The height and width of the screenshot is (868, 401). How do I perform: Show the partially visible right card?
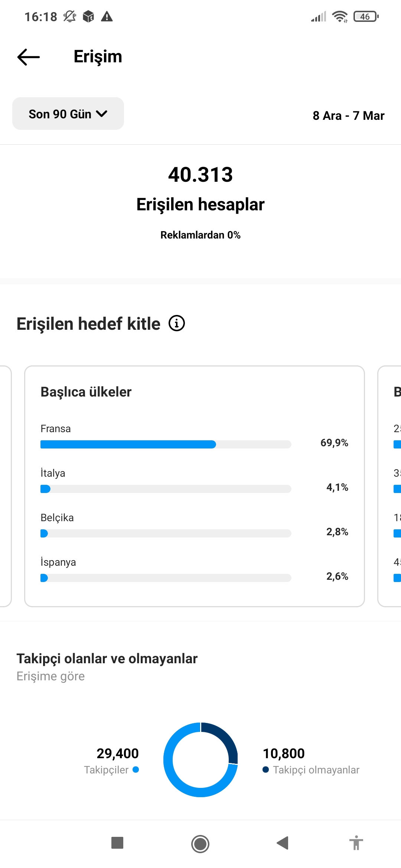coord(389,486)
